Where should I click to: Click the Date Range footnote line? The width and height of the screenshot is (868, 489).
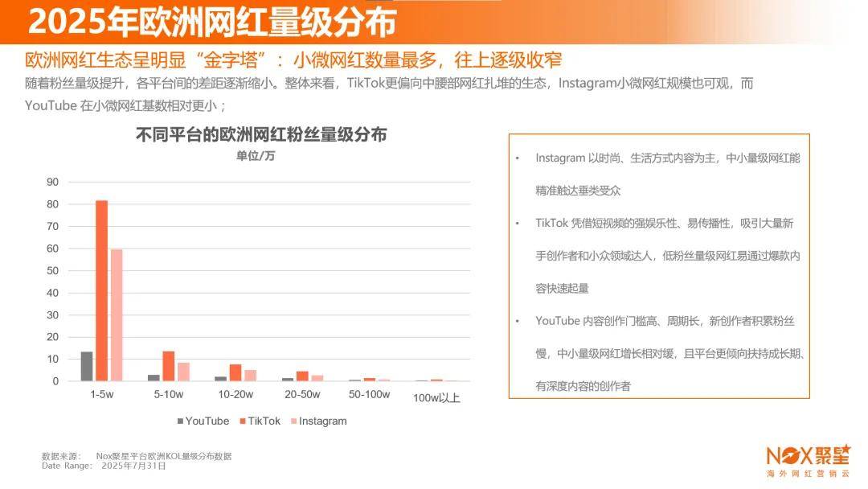coord(104,466)
